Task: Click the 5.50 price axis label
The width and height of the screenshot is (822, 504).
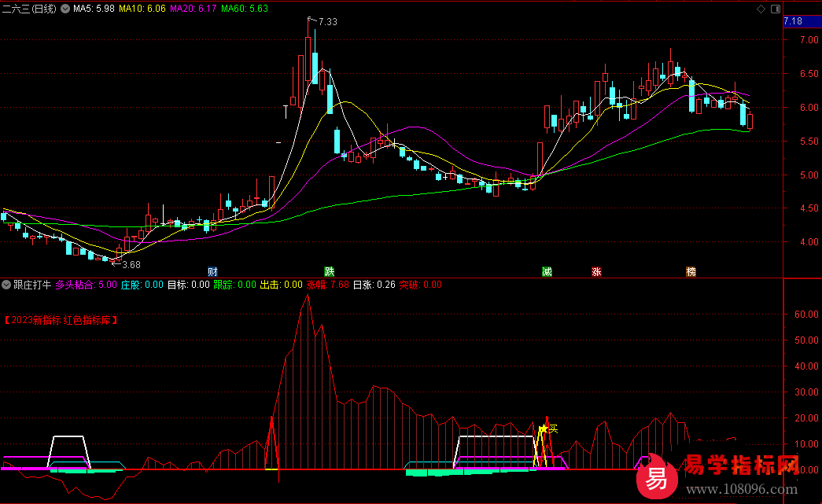Action: tap(809, 142)
